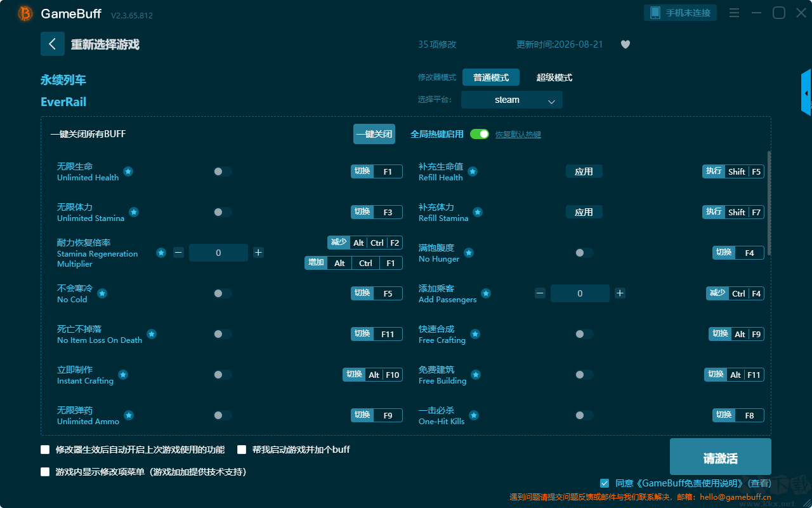Click Alt F10 hotkey for Instant Crafting
The image size is (812, 508).
point(373,375)
